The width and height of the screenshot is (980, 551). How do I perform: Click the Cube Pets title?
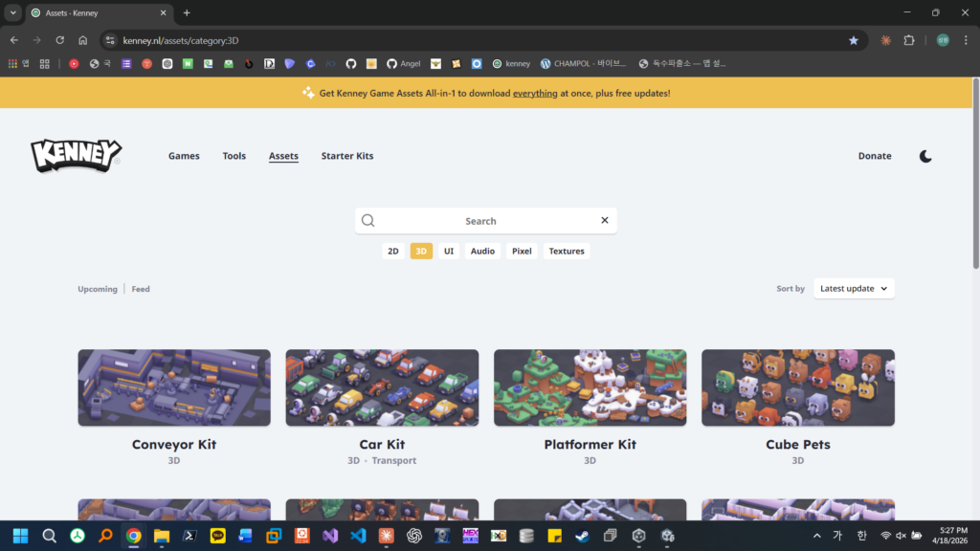[x=798, y=444]
